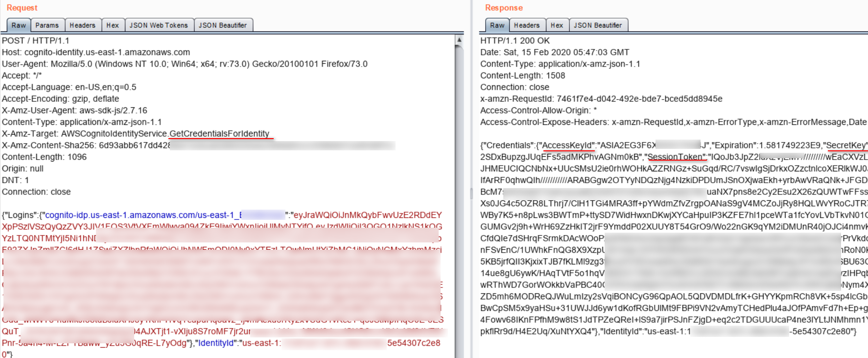Image resolution: width=868 pixels, height=358 pixels.
Task: Select the Response Raw tab
Action: (x=497, y=25)
